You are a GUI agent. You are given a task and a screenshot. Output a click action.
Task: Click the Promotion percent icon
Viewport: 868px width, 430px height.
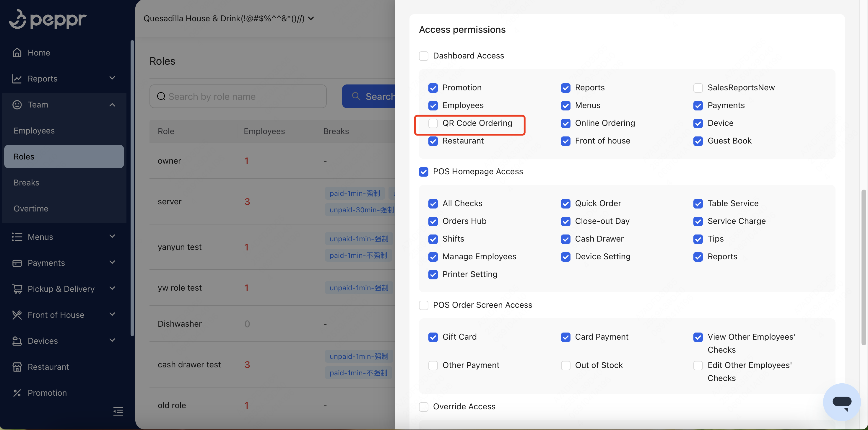pyautogui.click(x=17, y=392)
